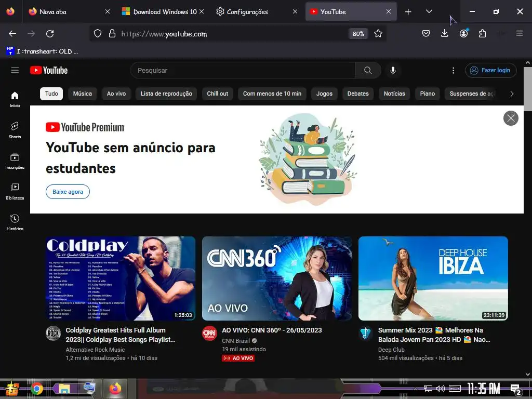Screen dimensions: 532x399
Task: Click Fazer login button
Action: point(490,70)
